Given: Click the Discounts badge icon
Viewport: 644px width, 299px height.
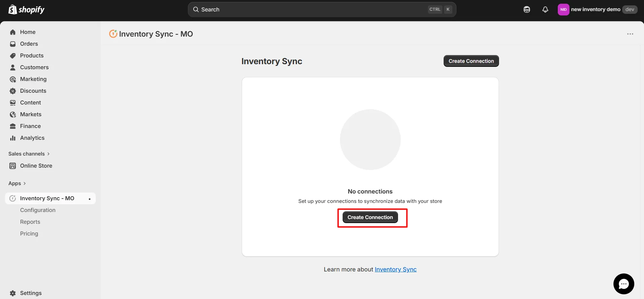Looking at the screenshot, I should pyautogui.click(x=13, y=91).
